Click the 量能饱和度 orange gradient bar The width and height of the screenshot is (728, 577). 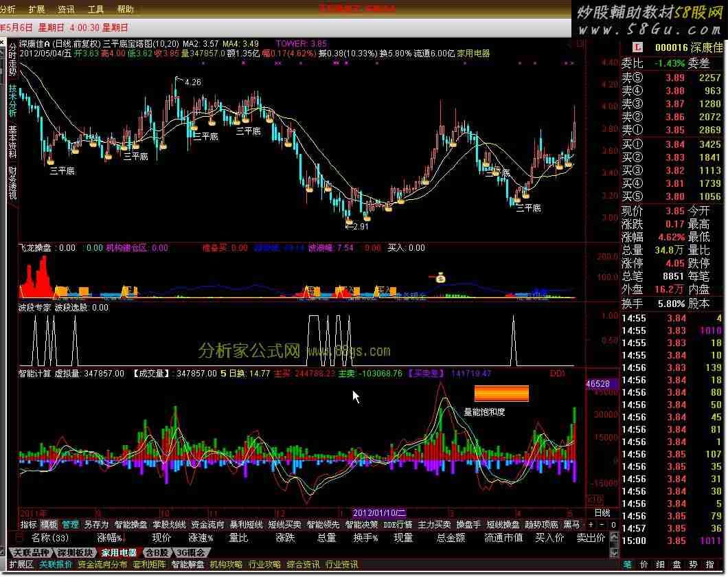(501, 393)
